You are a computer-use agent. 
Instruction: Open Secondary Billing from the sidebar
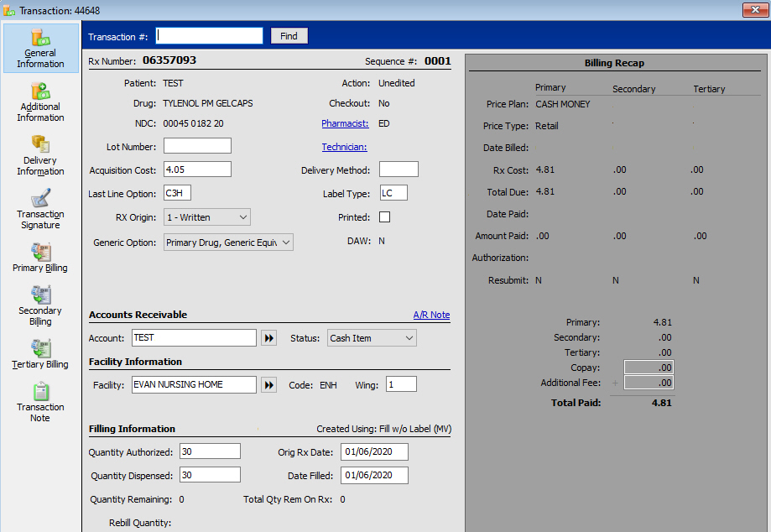pyautogui.click(x=40, y=305)
